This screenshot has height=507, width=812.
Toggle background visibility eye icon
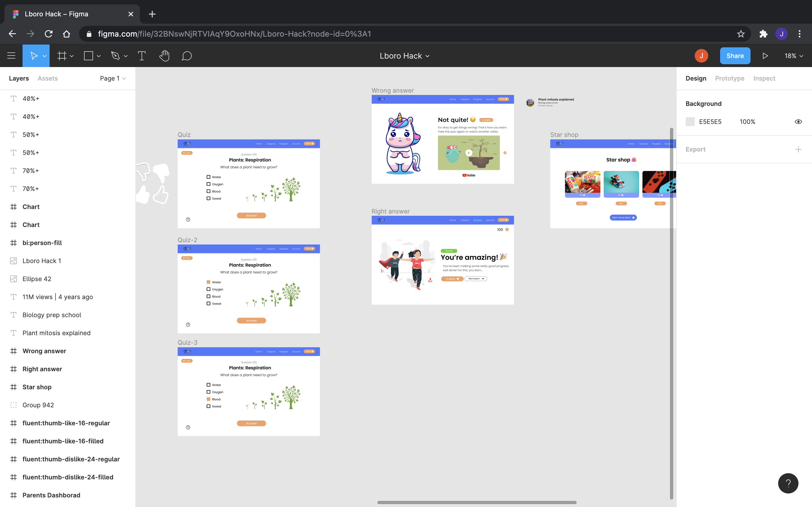798,122
